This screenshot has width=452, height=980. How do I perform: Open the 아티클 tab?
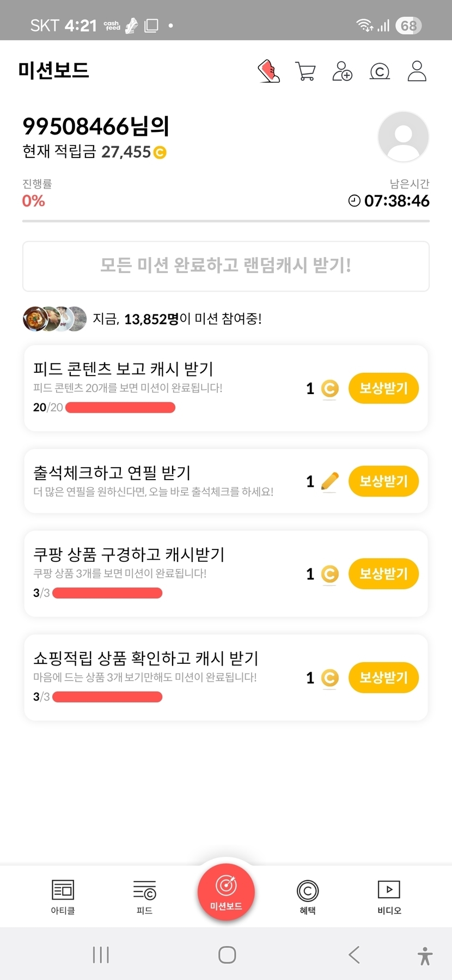pos(63,897)
